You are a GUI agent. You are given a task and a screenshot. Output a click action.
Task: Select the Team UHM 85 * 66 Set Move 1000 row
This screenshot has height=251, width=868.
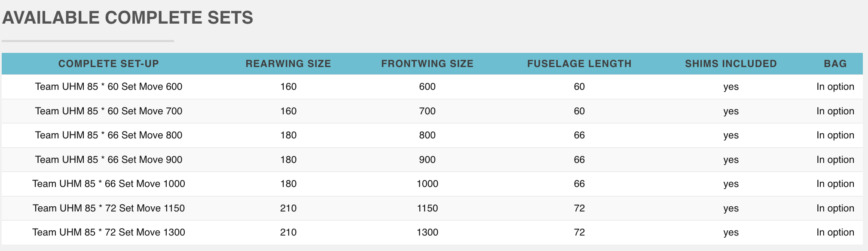pyautogui.click(x=432, y=184)
